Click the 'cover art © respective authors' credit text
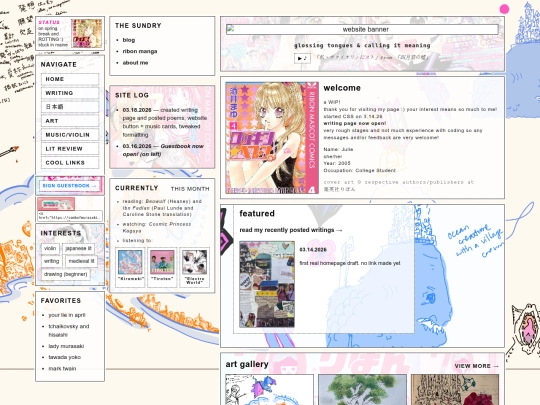 (x=398, y=185)
